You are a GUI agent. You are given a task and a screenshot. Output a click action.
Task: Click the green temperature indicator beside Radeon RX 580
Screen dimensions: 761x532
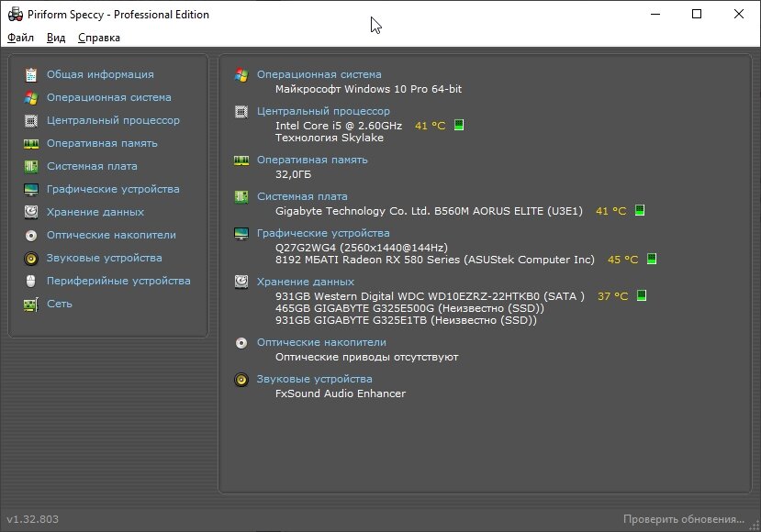coord(652,260)
